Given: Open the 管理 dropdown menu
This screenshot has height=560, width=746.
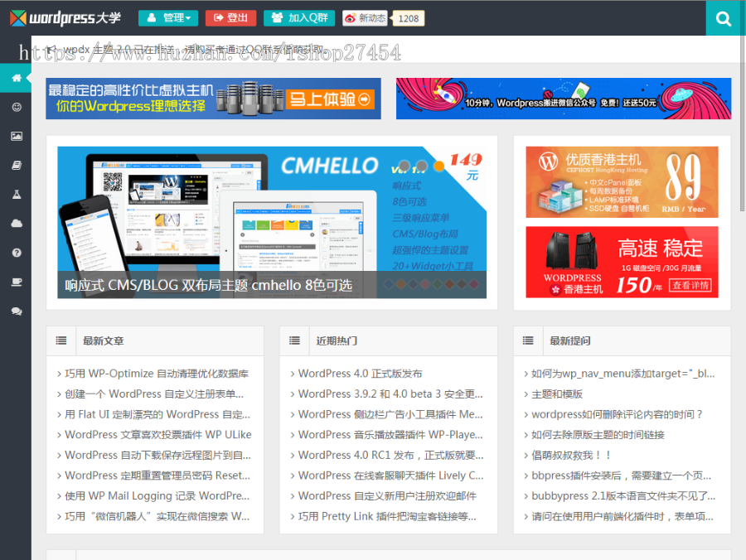Looking at the screenshot, I should 168,18.
